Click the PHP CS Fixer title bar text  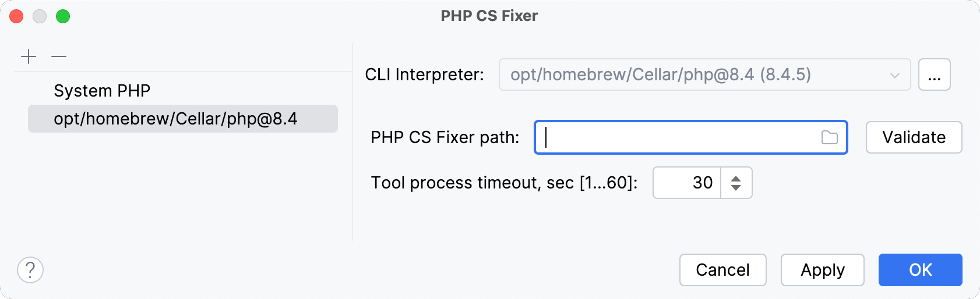click(x=489, y=16)
